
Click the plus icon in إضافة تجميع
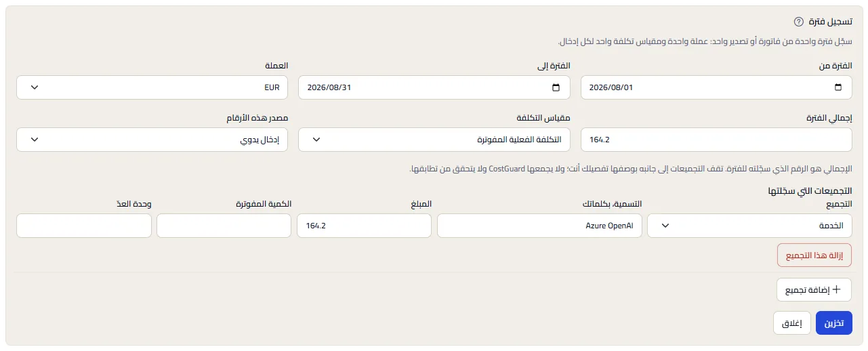[836, 289]
